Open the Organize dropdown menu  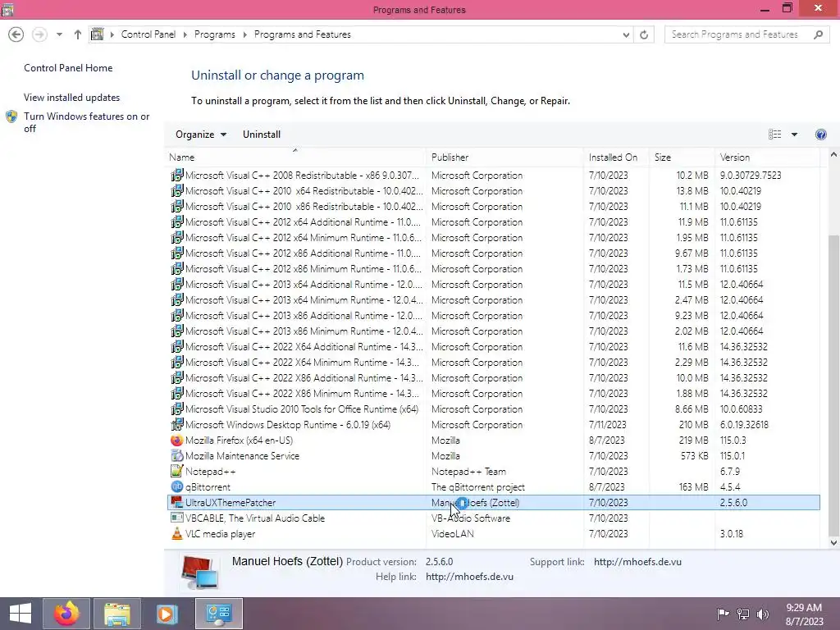click(201, 135)
